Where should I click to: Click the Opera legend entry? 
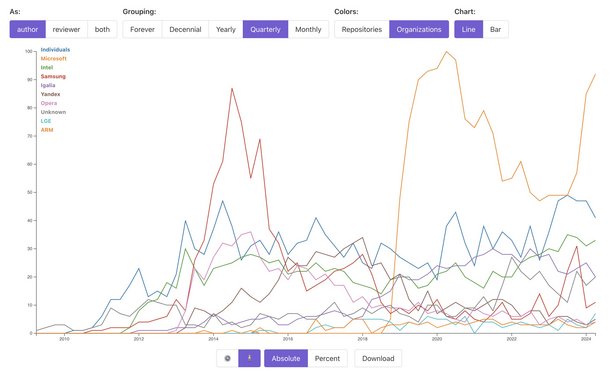[49, 103]
